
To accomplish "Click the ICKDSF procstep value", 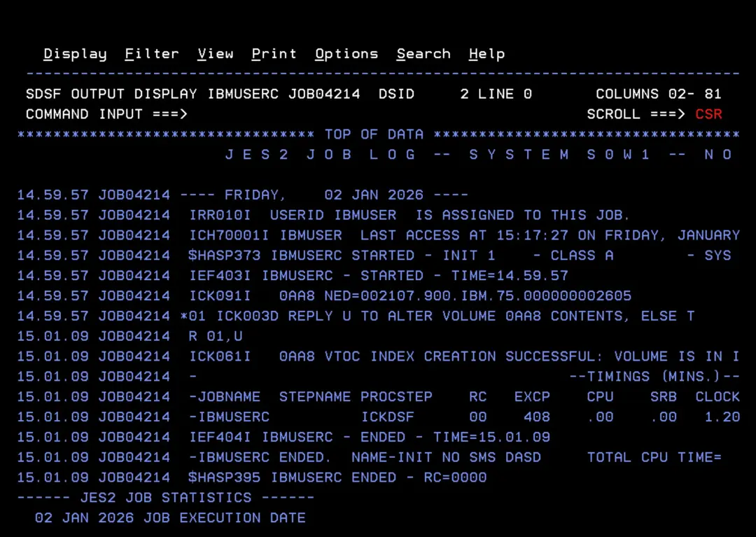I will click(x=387, y=417).
